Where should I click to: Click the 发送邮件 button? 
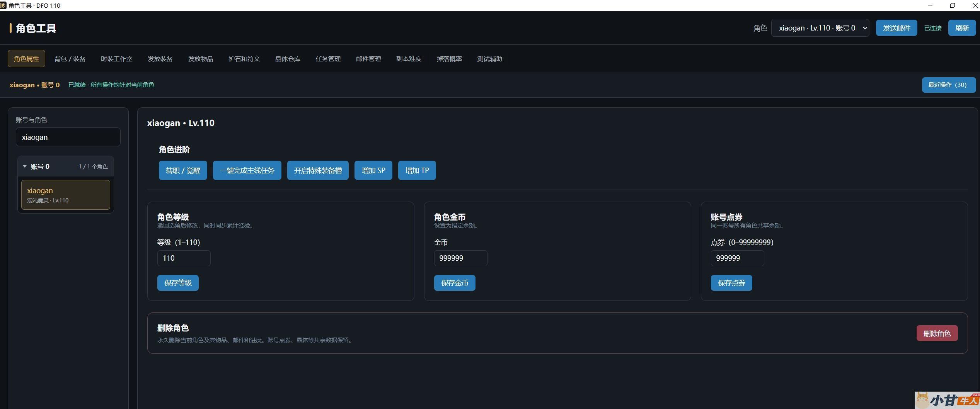896,28
